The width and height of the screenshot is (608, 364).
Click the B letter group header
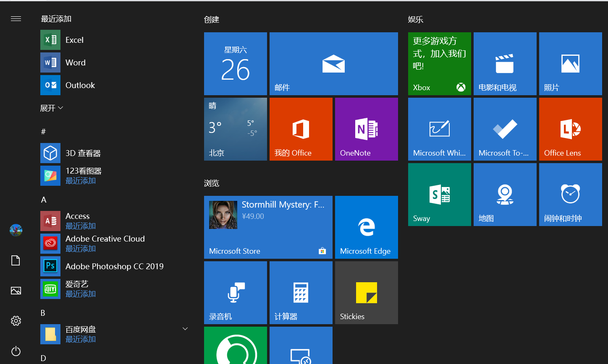pos(43,313)
